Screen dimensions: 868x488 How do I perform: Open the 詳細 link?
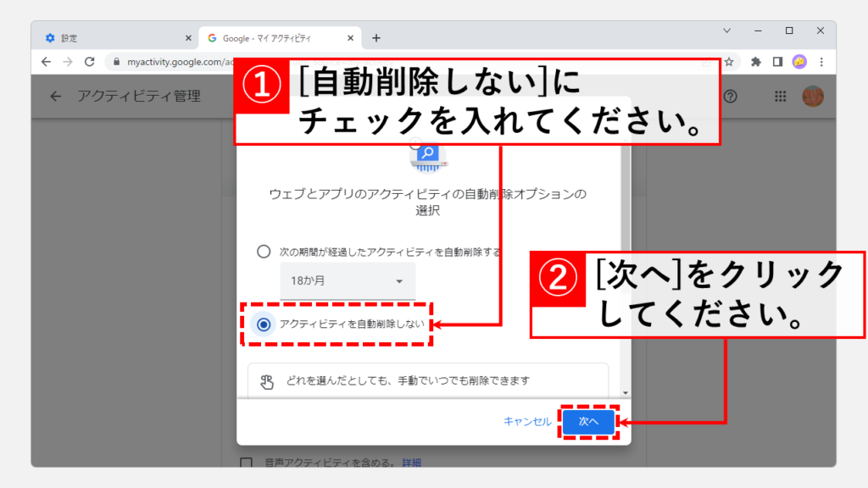pyautogui.click(x=412, y=463)
